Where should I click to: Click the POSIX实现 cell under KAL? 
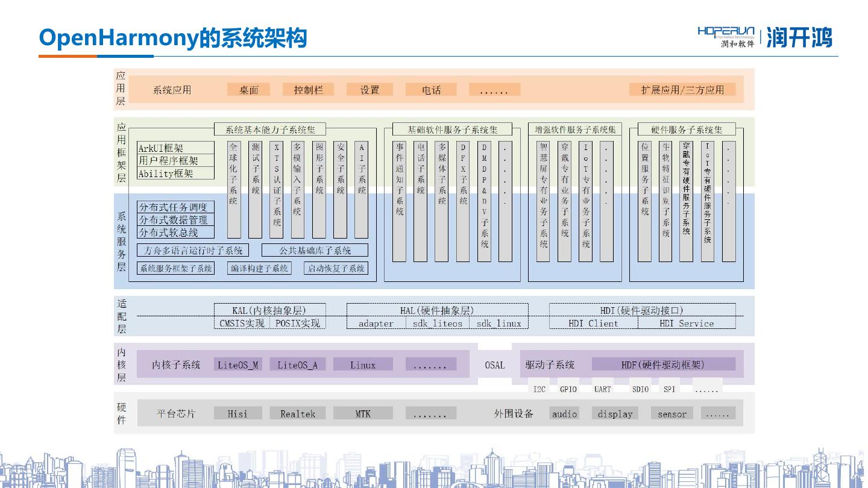coord(297,324)
